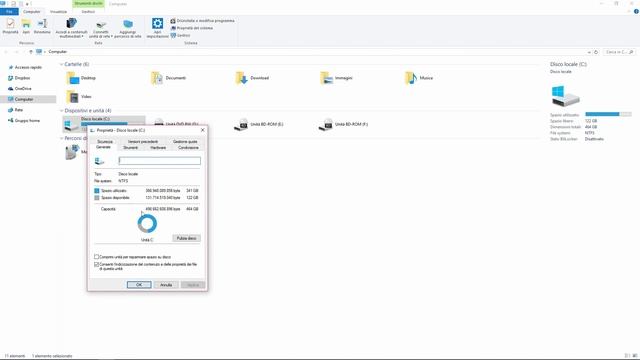Close the Proprietà Disco locale dialog
Image resolution: width=640 pixels, height=360 pixels.
(x=202, y=130)
